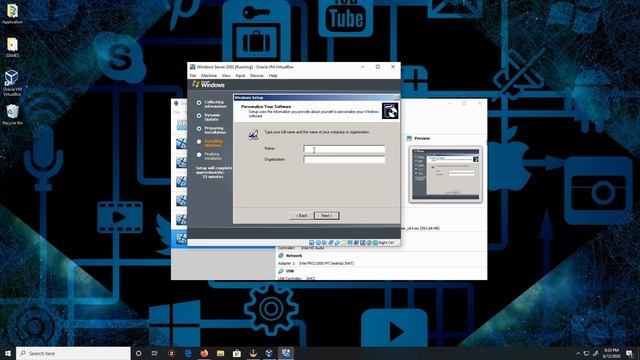Click the running VM icon on taskbar

pyautogui.click(x=286, y=353)
